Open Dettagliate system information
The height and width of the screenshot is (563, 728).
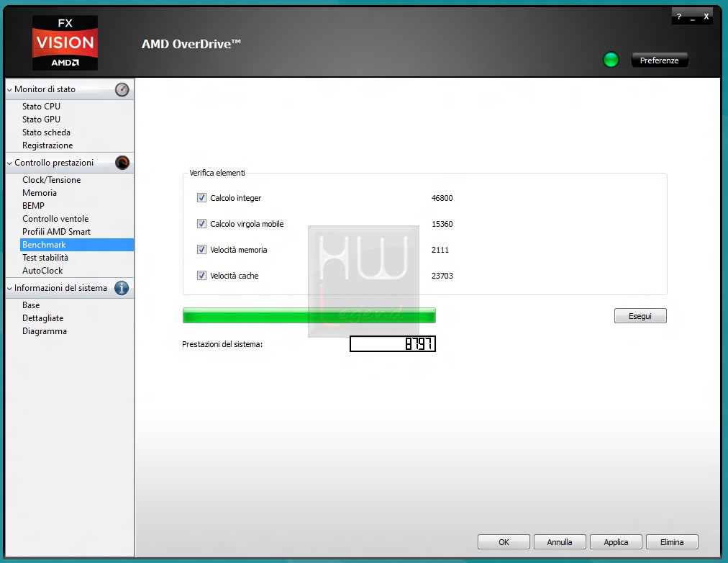click(42, 318)
